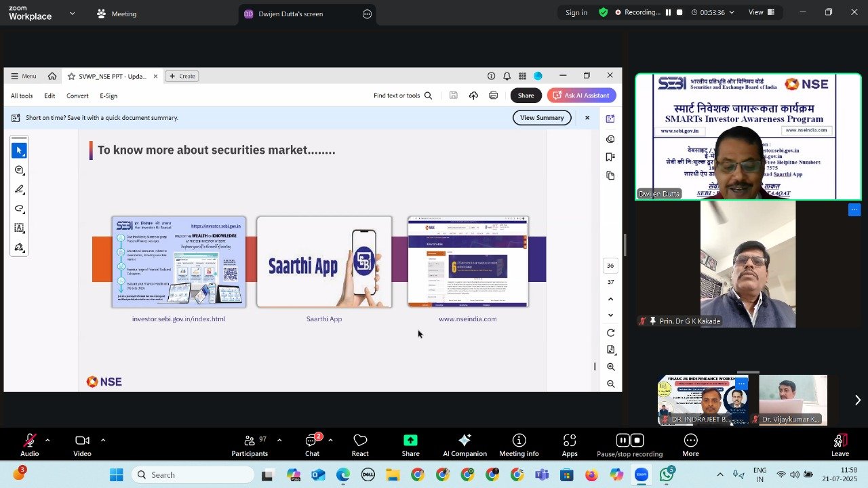Image resolution: width=868 pixels, height=488 pixels.
Task: Click View Summary button
Action: point(542,118)
